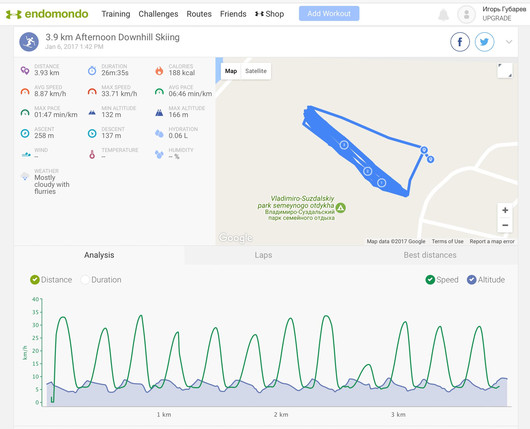Share workout via Facebook icon
The width and height of the screenshot is (530, 429).
click(460, 42)
